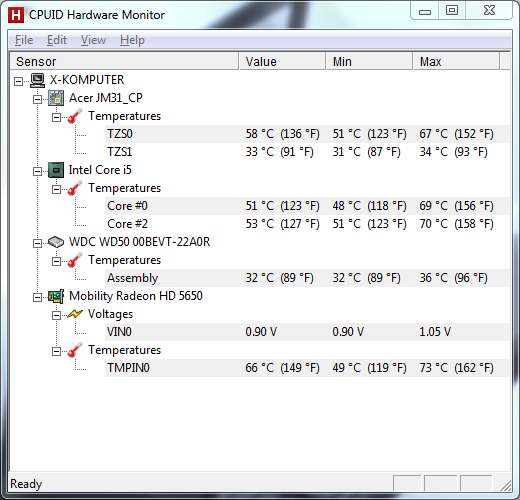This screenshot has width=520, height=500.
Task: Click Core #0 max value 69 °C
Action: pyautogui.click(x=456, y=206)
